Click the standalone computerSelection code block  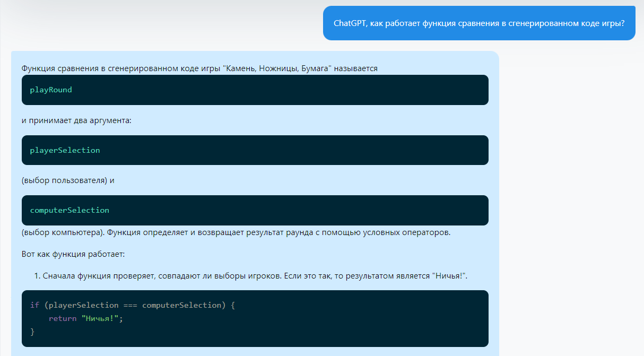coord(255,210)
